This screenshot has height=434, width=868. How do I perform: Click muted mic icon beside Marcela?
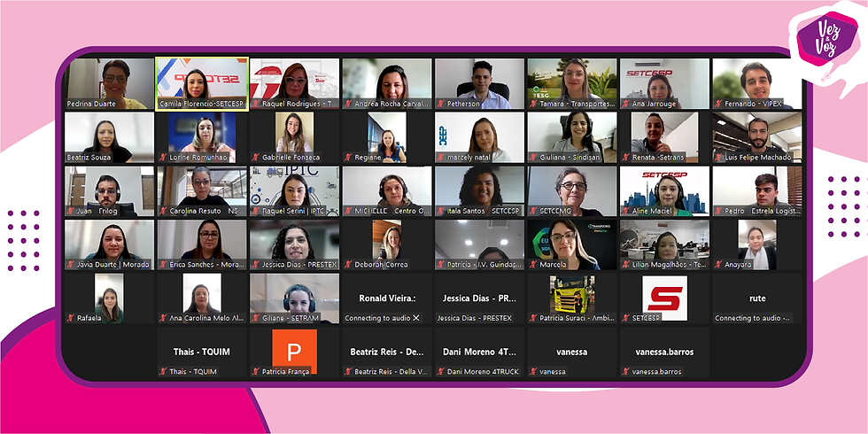tap(533, 265)
